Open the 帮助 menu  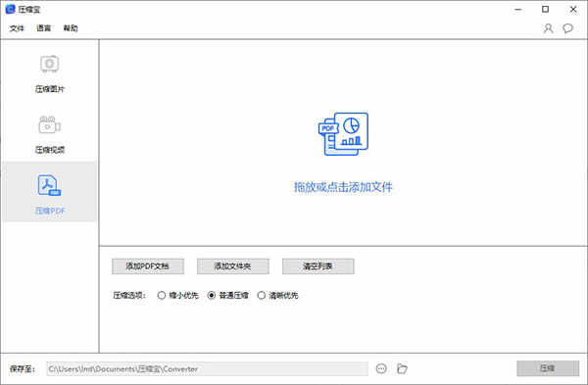(x=71, y=28)
